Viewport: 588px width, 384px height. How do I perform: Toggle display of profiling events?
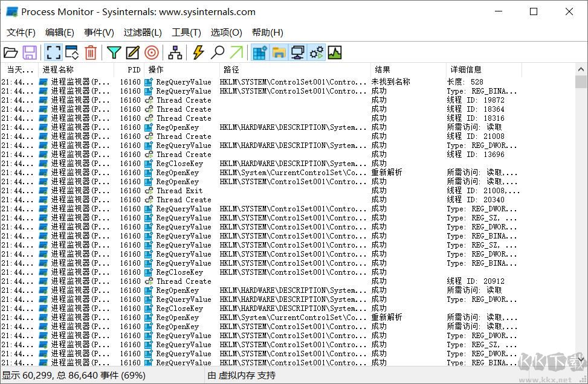336,53
